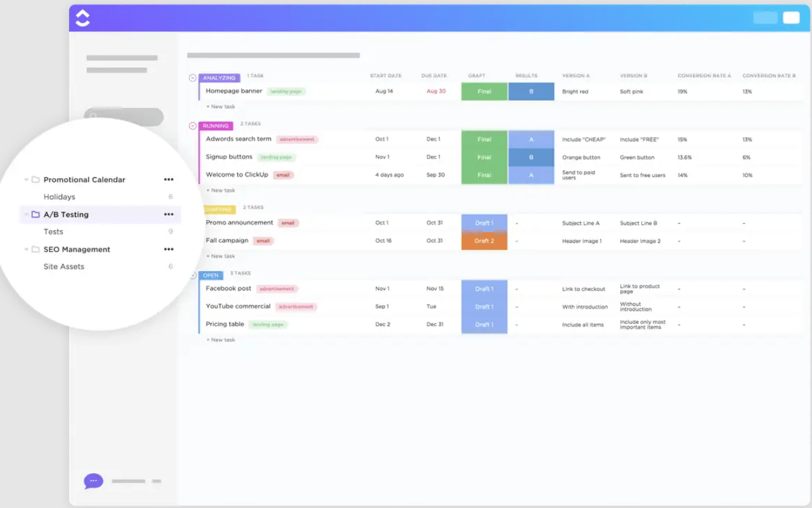812x508 pixels.
Task: Click 'Header image 2' cell
Action: coord(640,241)
